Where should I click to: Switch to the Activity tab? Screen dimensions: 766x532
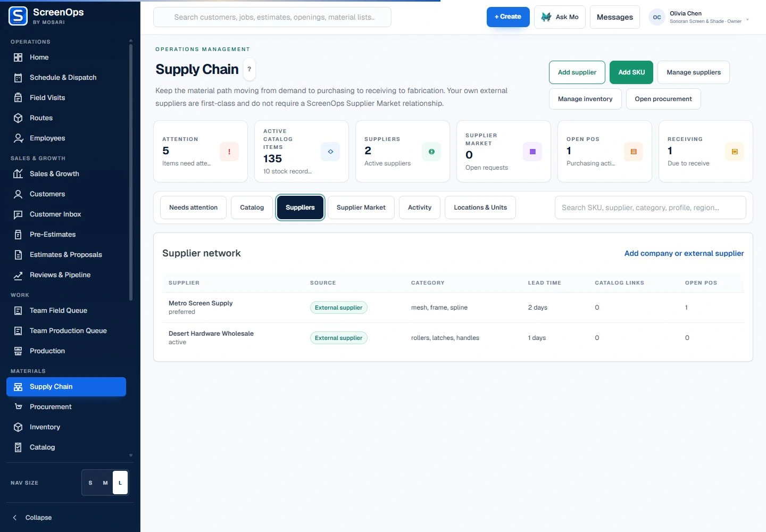coord(420,207)
